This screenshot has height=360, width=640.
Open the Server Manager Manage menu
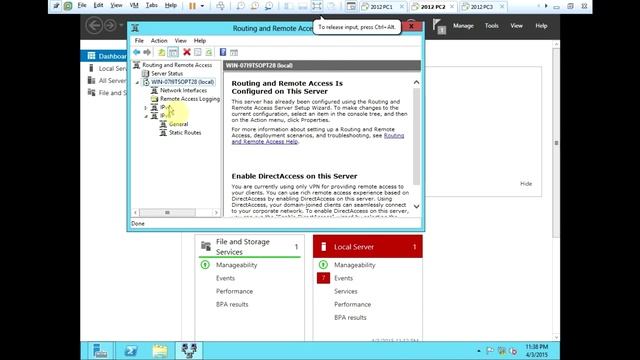(463, 26)
